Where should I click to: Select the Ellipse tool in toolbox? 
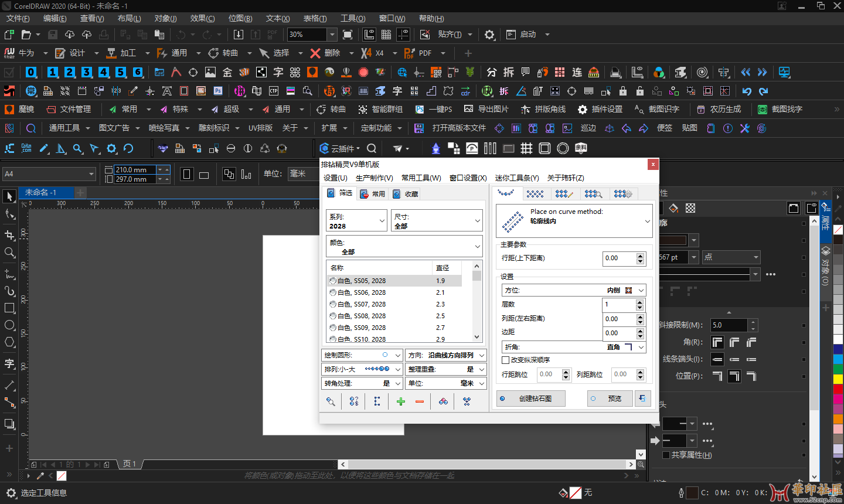click(x=9, y=325)
